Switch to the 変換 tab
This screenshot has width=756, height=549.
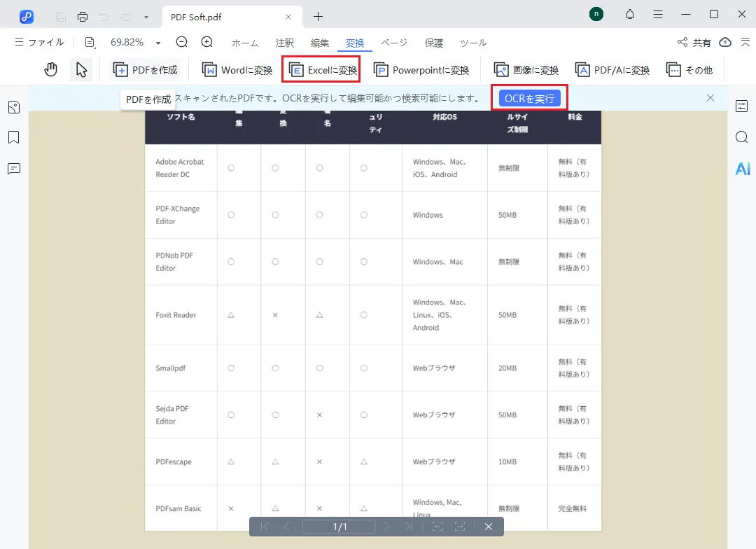tap(355, 43)
